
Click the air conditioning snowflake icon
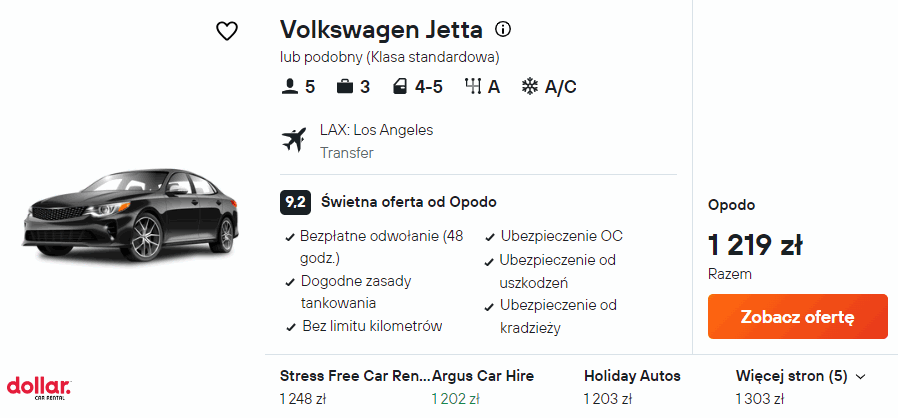pos(530,87)
